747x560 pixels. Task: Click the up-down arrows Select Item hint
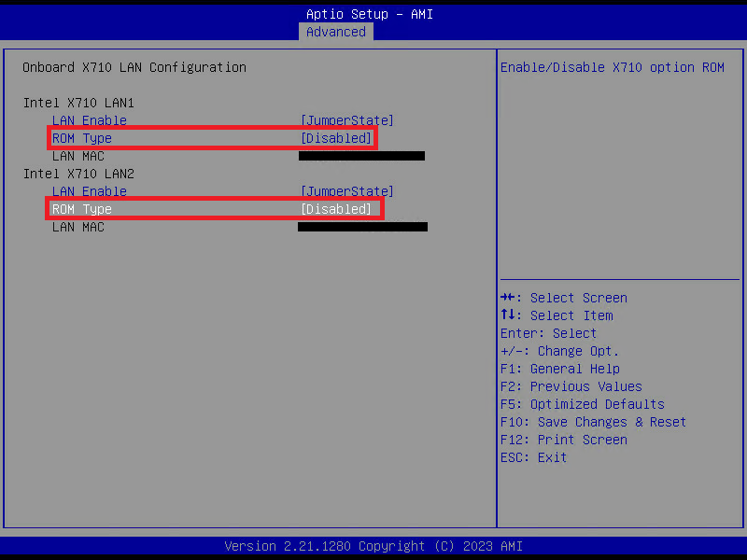557,315
